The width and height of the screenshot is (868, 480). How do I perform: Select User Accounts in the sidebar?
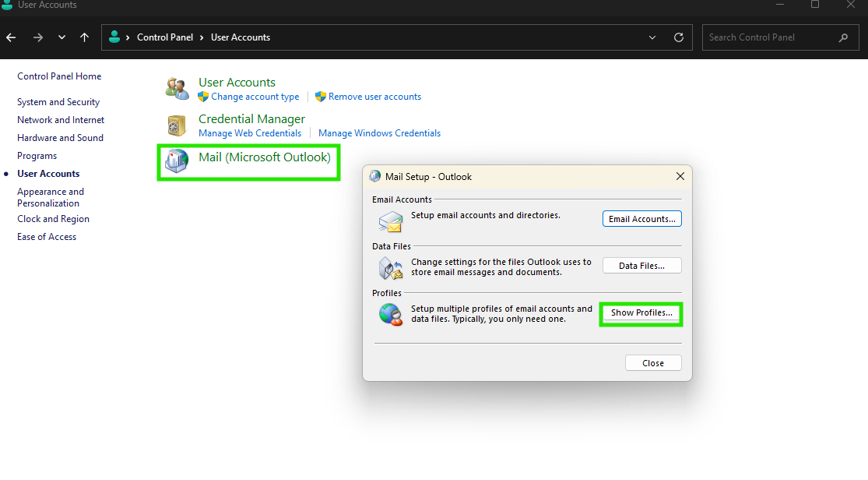[48, 174]
